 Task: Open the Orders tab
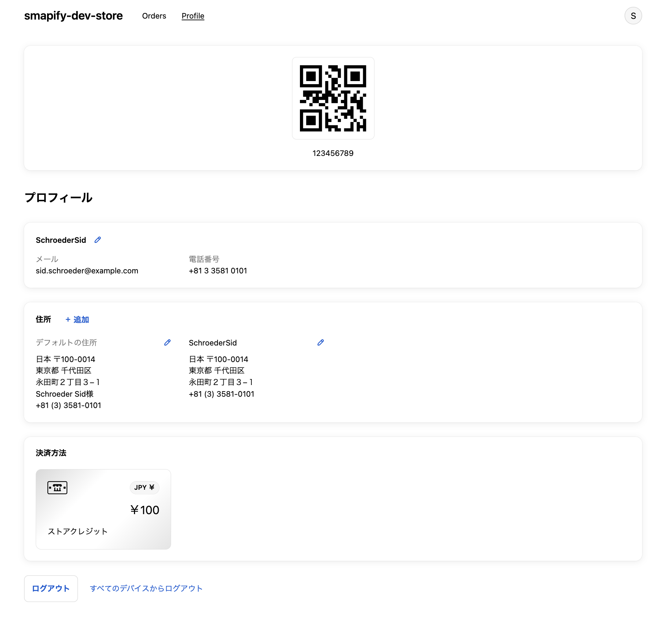tap(154, 16)
